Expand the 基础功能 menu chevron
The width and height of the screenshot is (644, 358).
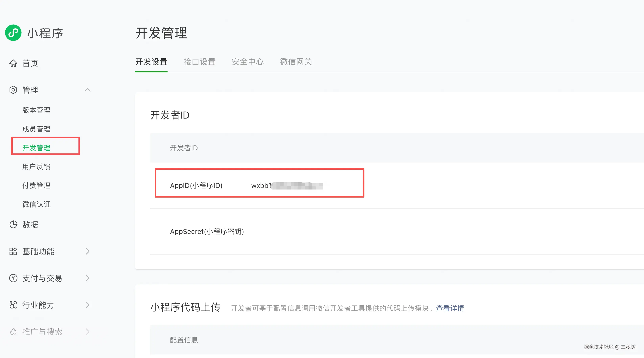coord(87,251)
